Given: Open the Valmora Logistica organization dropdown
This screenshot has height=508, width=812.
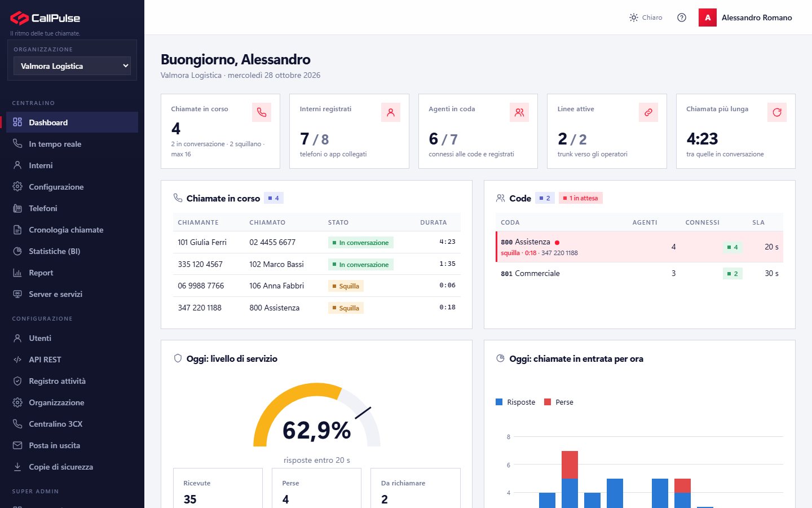Looking at the screenshot, I should tap(72, 66).
